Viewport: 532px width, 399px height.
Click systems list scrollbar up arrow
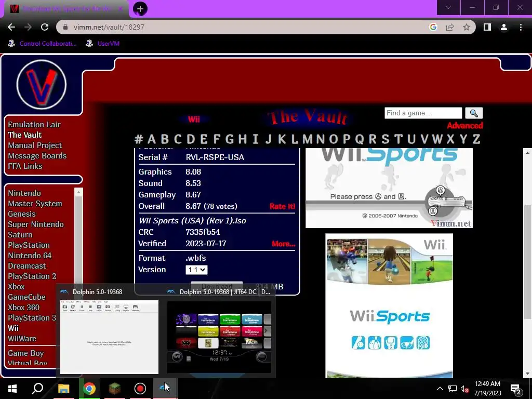(78, 192)
